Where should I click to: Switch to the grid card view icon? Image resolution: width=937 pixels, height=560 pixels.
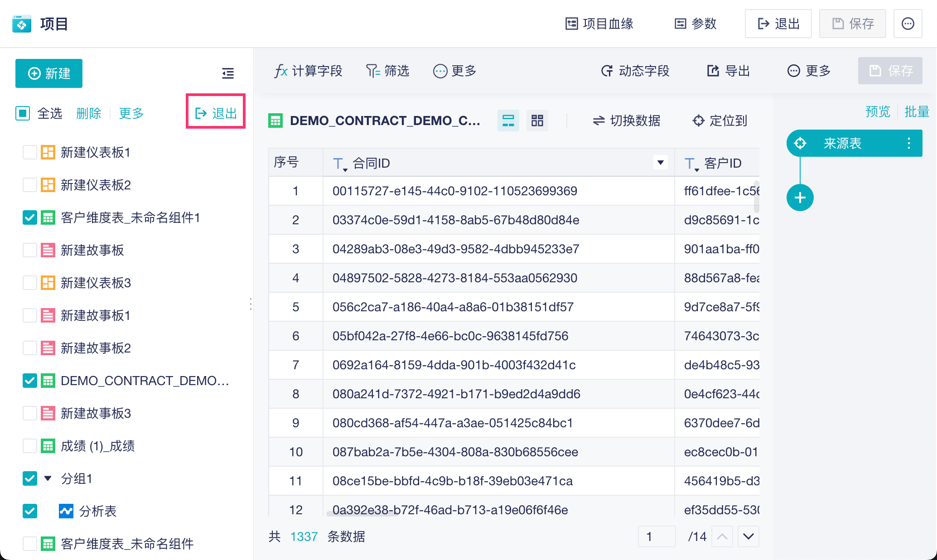pyautogui.click(x=537, y=121)
